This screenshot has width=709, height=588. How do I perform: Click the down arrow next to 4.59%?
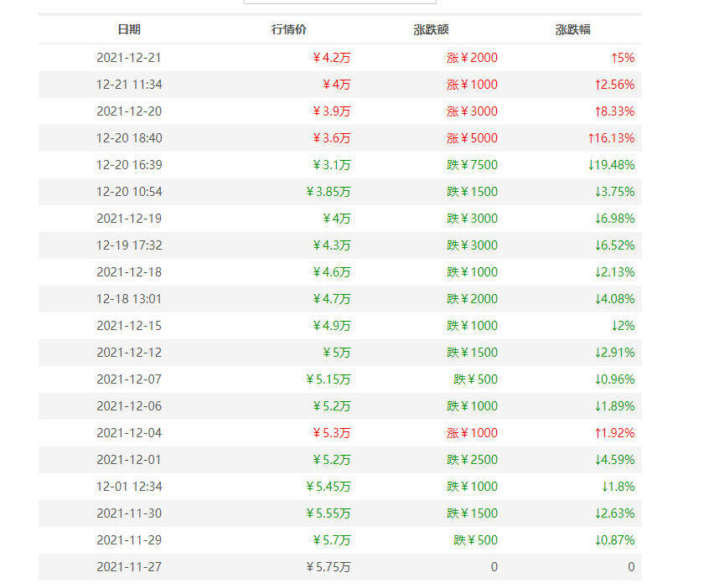(598, 460)
